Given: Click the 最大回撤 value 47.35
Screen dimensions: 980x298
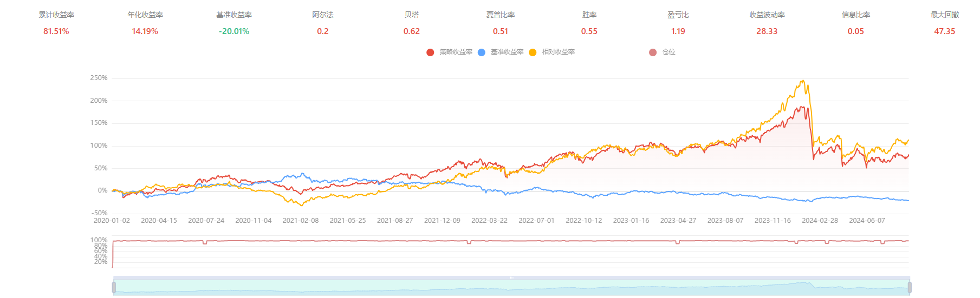Looking at the screenshot, I should click(x=944, y=31).
